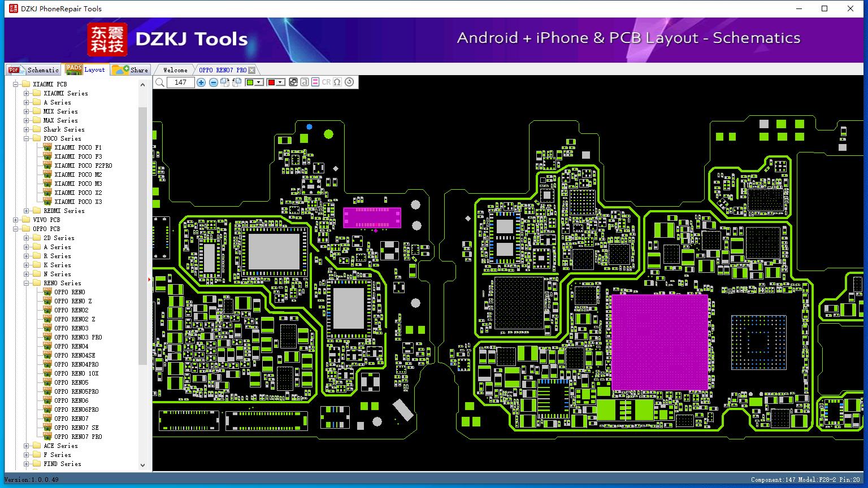868x488 pixels.
Task: Click the cloud folder icon on Share tab
Action: point(120,69)
